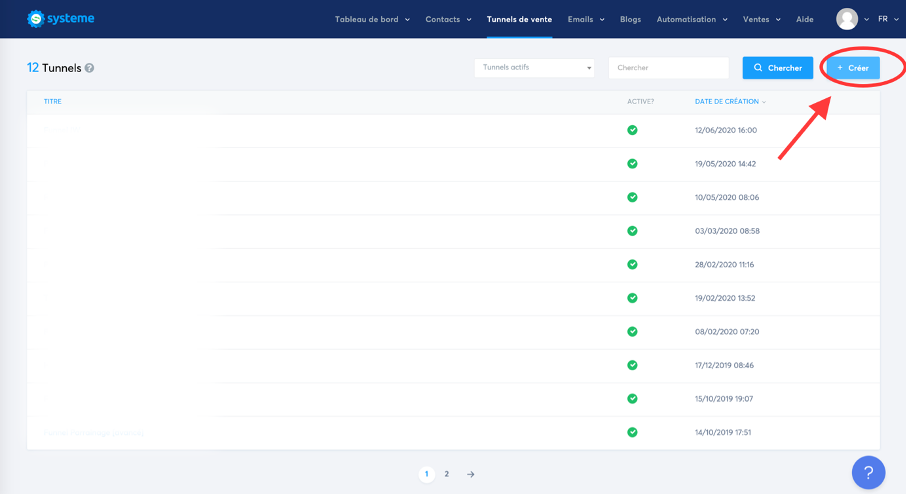Toggle active check for 17/12/2019 08:46 tunnel

(632, 365)
